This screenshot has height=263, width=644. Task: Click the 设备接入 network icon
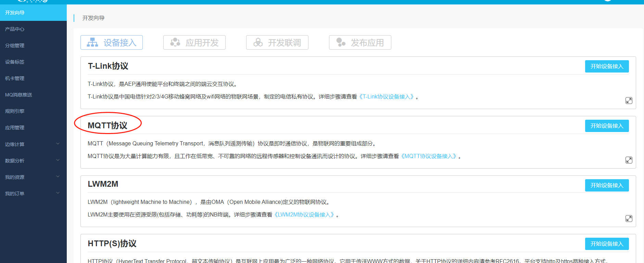point(92,42)
